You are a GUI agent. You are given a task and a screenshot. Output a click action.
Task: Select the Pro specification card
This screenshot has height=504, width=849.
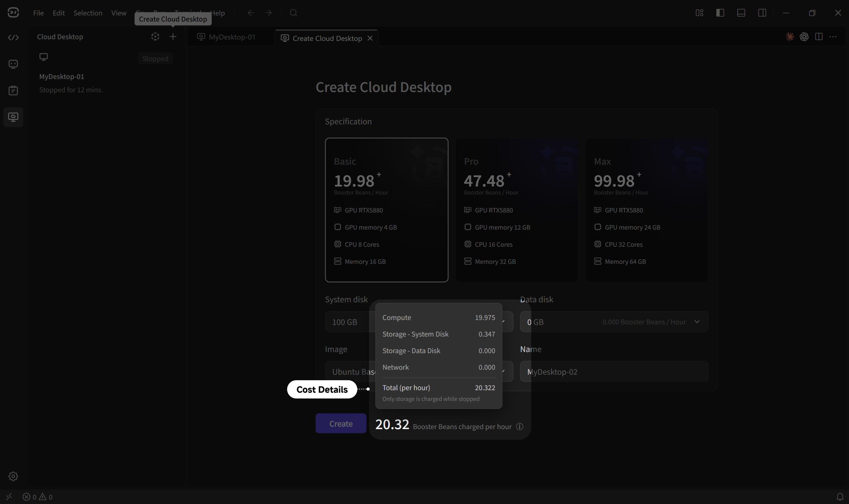pyautogui.click(x=516, y=210)
